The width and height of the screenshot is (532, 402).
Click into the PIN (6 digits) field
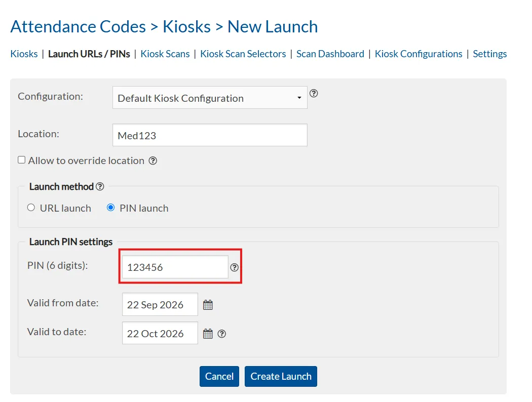175,267
